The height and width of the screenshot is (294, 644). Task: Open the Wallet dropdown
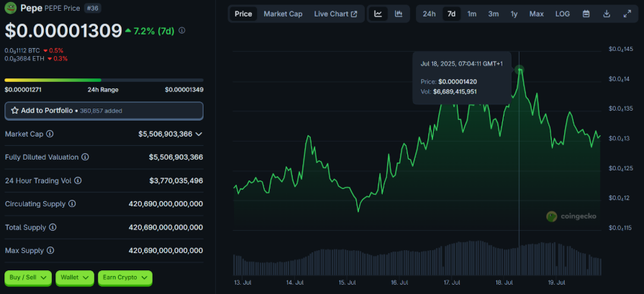coord(75,277)
